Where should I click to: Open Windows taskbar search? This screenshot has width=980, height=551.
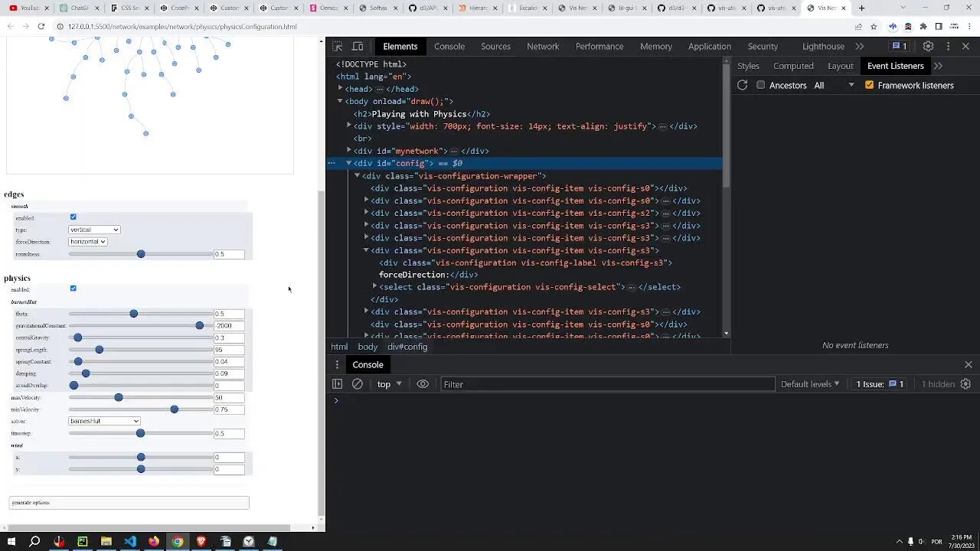pos(34,541)
